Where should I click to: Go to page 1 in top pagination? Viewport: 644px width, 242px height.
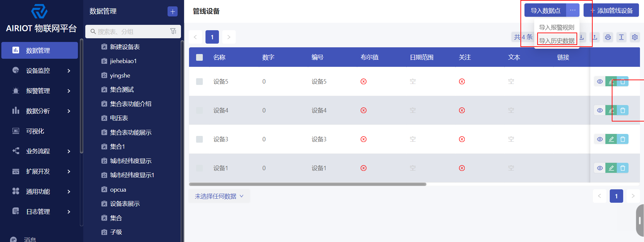(212, 37)
